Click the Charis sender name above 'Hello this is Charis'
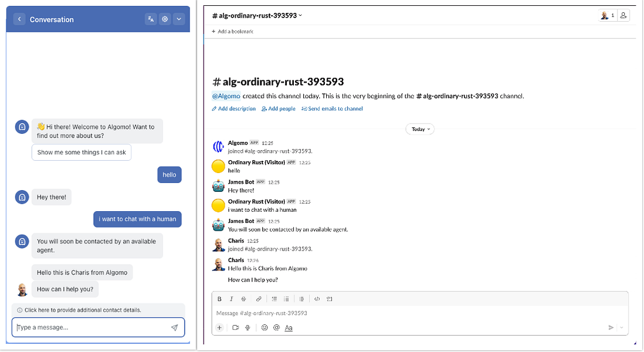644x352 pixels. [236, 260]
